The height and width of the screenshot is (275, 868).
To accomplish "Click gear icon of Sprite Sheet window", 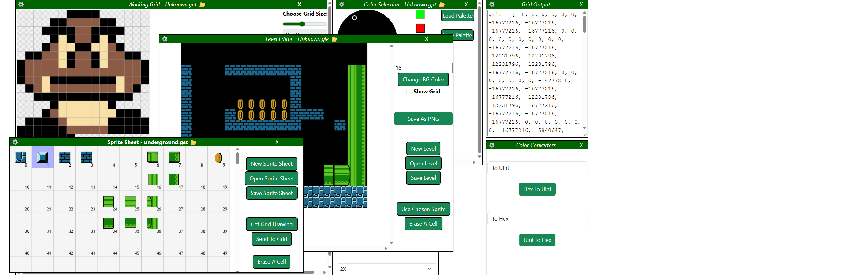I will pyautogui.click(x=15, y=142).
